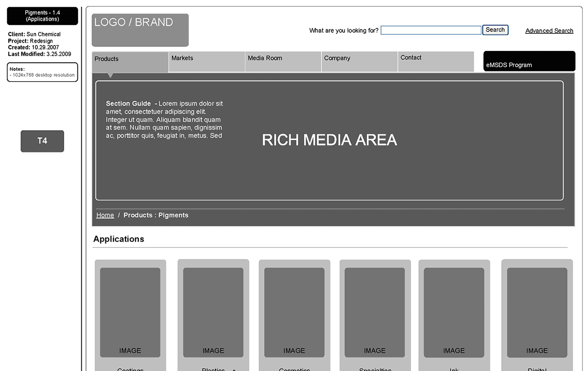The width and height of the screenshot is (588, 371).
Task: Switch to the Products nav tab
Action: 130,62
